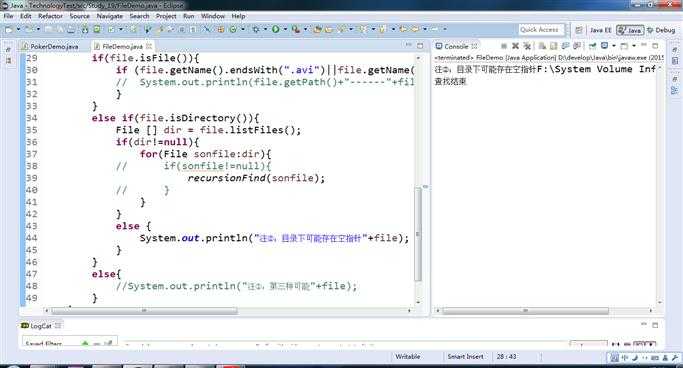The width and height of the screenshot is (683, 368).
Task: Close the FileDemo.java tab
Action: click(x=149, y=46)
